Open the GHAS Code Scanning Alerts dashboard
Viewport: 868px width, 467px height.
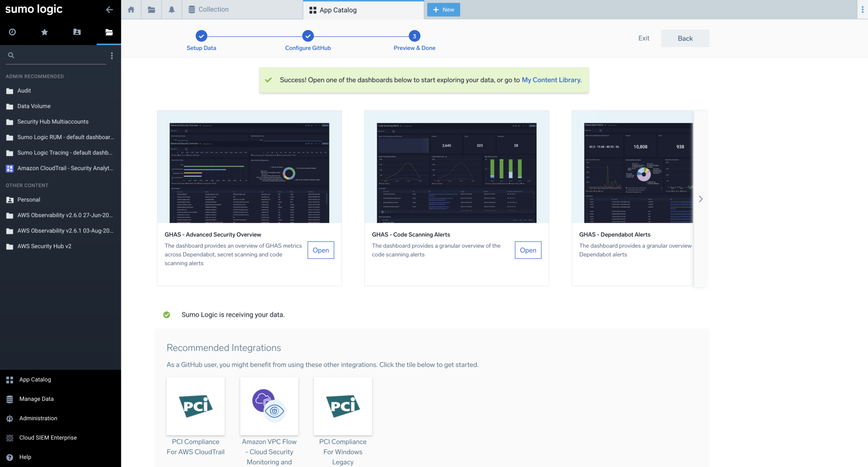pyautogui.click(x=528, y=250)
